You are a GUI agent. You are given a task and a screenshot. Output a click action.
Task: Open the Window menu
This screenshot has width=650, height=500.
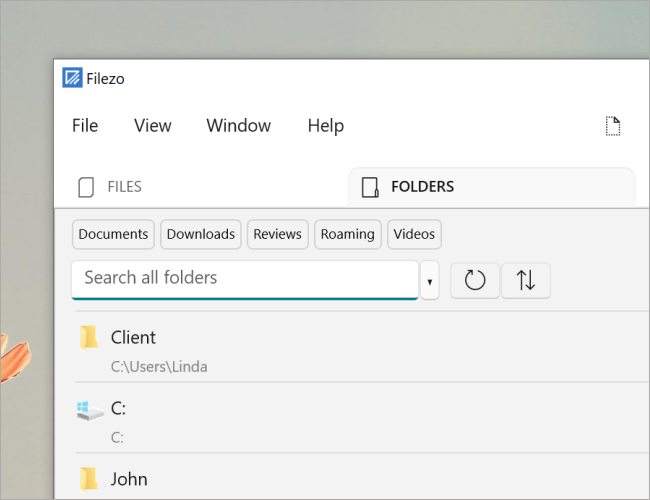pos(239,126)
